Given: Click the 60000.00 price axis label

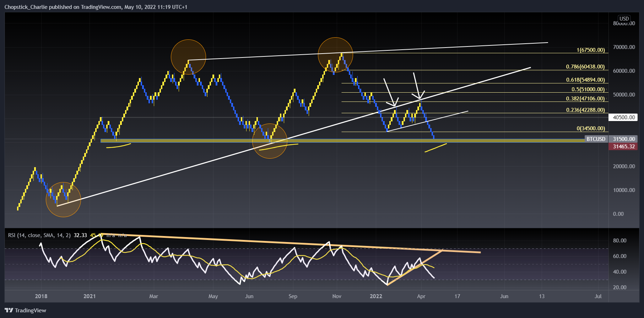Looking at the screenshot, I should pyautogui.click(x=624, y=71).
